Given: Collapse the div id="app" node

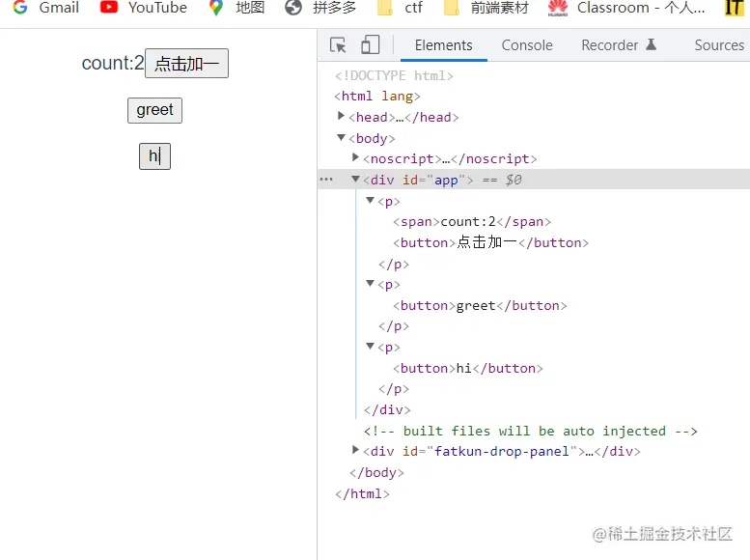Looking at the screenshot, I should (x=355, y=179).
